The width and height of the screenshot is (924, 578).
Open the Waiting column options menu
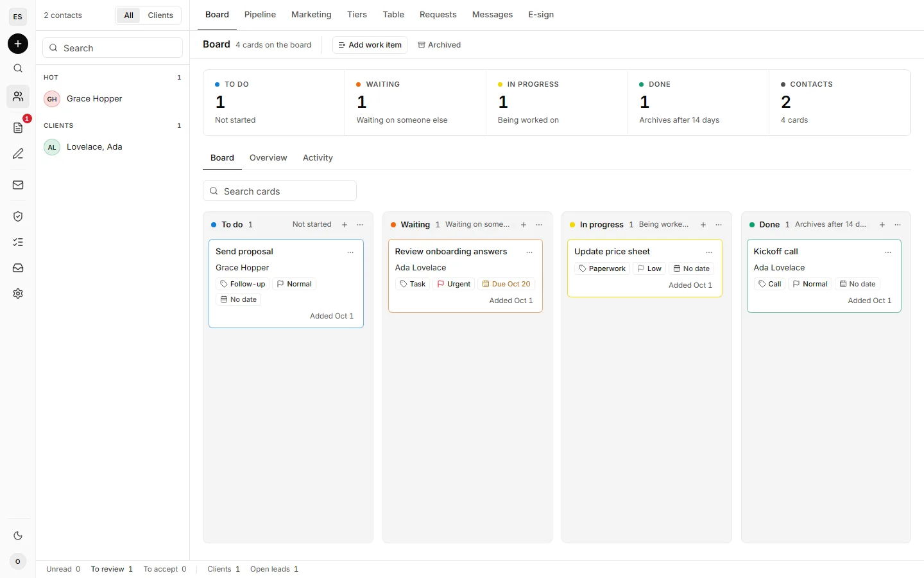pyautogui.click(x=539, y=225)
